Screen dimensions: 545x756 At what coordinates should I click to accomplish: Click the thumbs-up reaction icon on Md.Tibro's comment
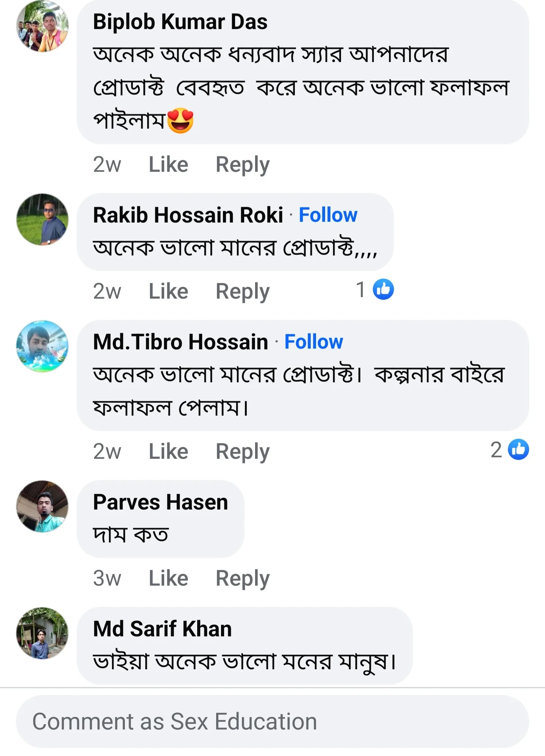click(519, 449)
